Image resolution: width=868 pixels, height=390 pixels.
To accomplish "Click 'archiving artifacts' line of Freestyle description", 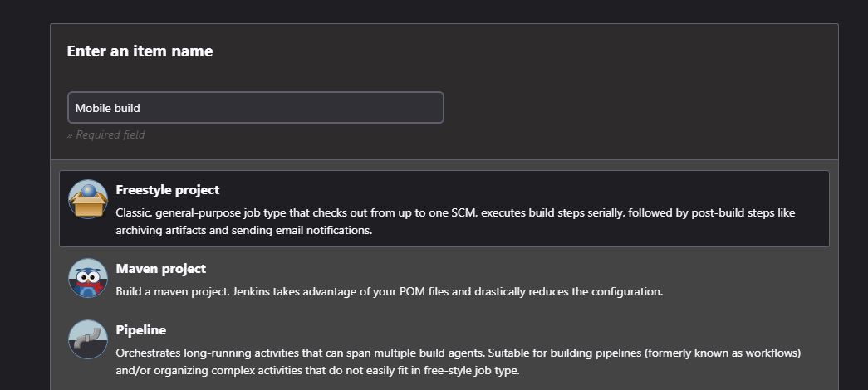I will [x=243, y=230].
